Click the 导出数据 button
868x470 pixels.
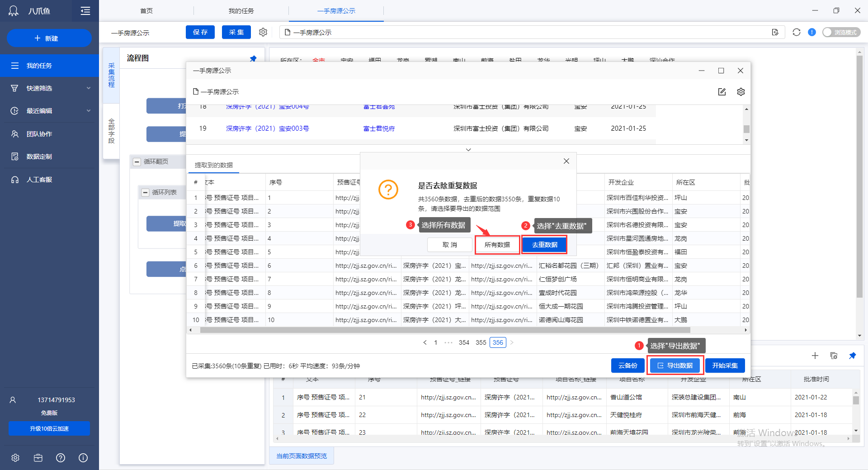point(675,366)
